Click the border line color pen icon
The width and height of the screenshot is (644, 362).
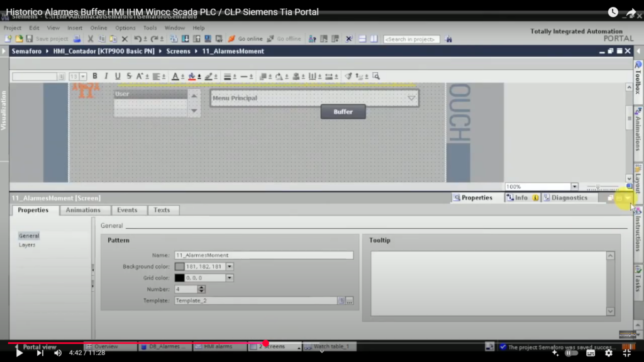(x=209, y=76)
